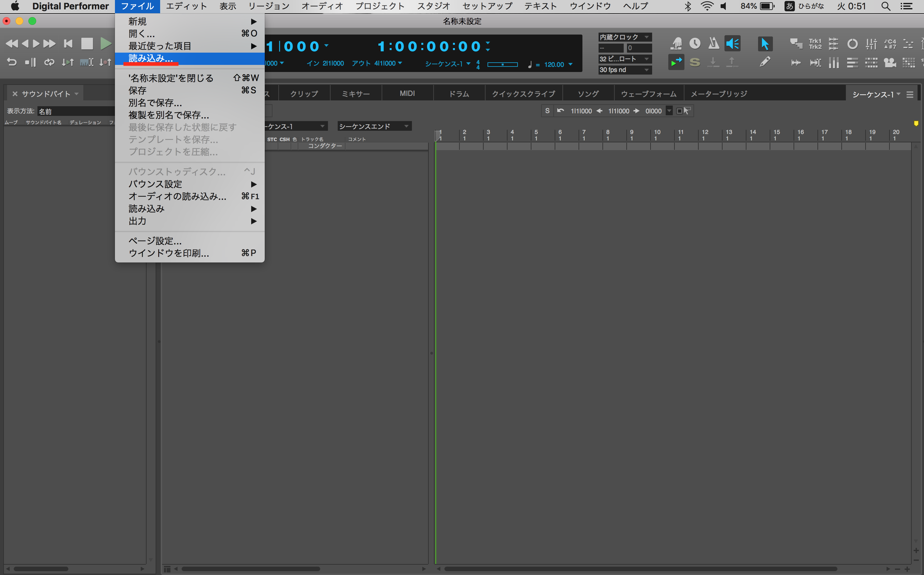Open the mixing board sliders icon
The image size is (924, 575).
pos(871,44)
